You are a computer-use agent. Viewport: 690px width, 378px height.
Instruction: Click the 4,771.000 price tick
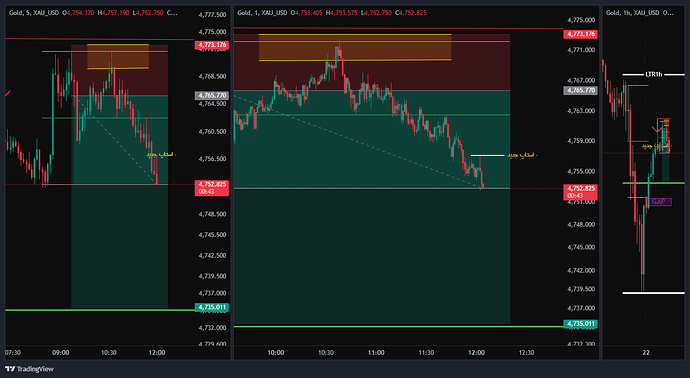pyautogui.click(x=581, y=50)
